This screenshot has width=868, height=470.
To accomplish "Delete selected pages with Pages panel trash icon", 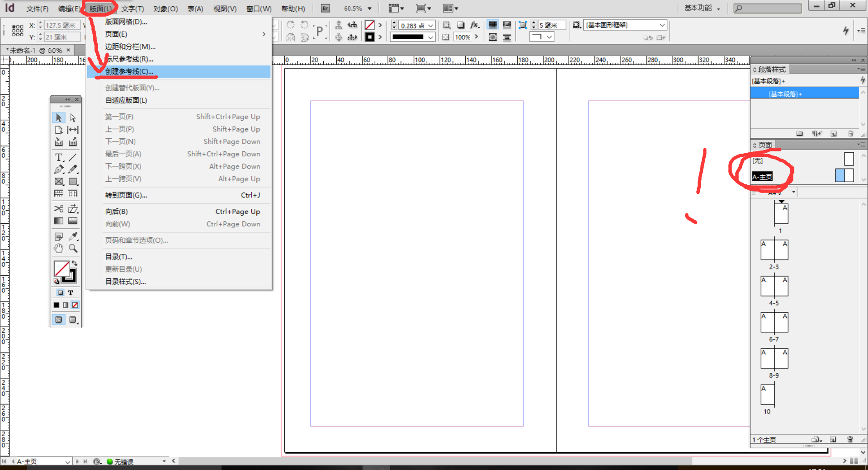I will [850, 439].
